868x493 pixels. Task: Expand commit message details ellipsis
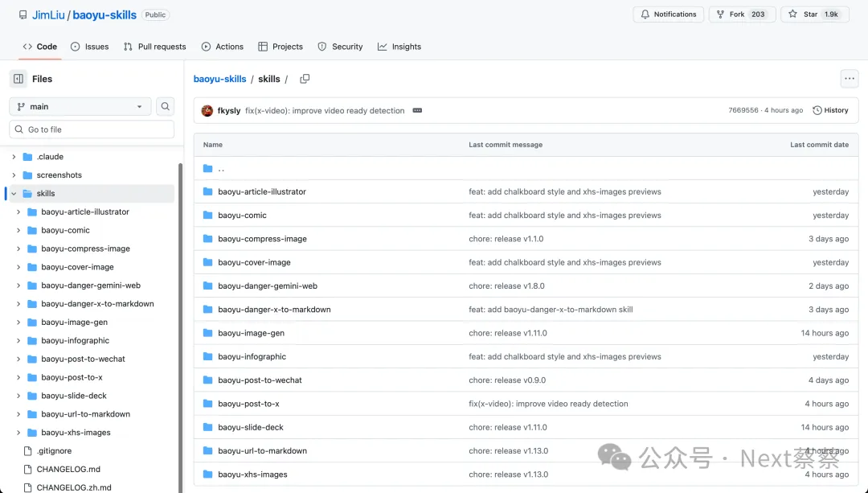coord(417,111)
